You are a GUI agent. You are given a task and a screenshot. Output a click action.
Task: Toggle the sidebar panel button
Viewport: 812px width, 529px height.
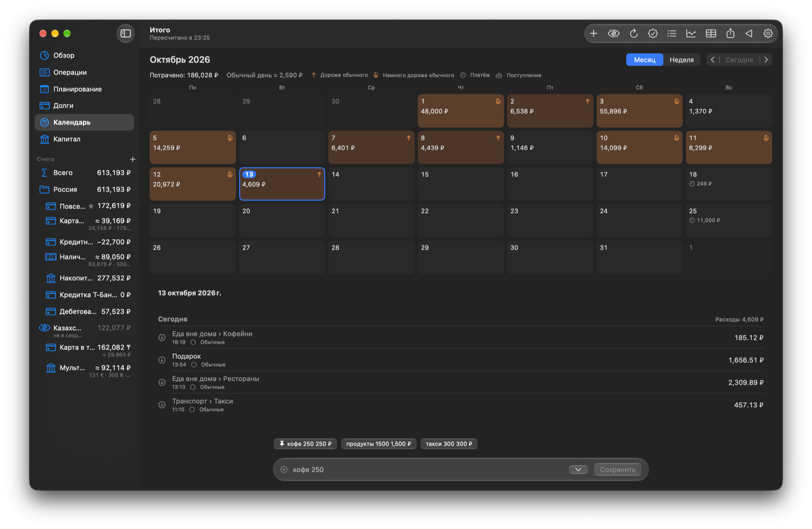pos(126,34)
